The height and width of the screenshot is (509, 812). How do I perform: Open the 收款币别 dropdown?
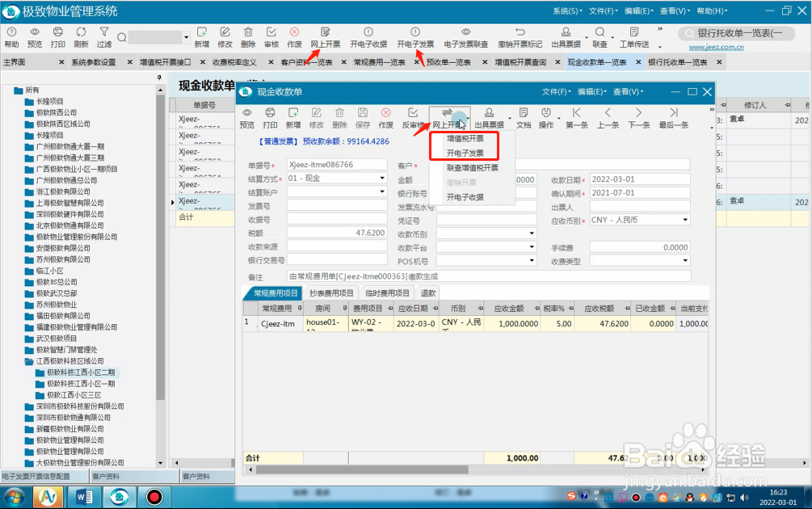click(532, 233)
